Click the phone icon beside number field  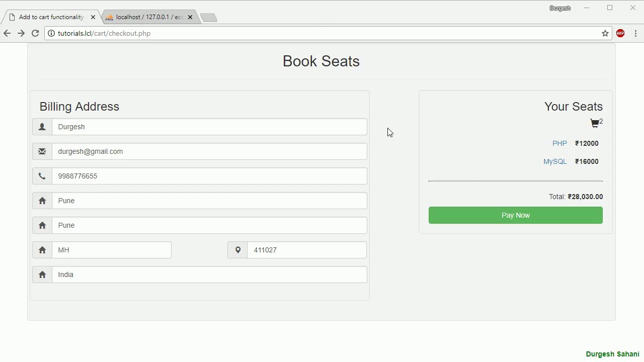(x=42, y=176)
